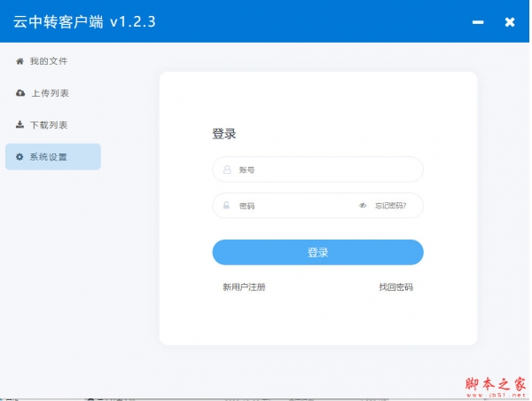Image resolution: width=532 pixels, height=401 pixels.
Task: Click the 密码 password input field
Action: [x=318, y=206]
